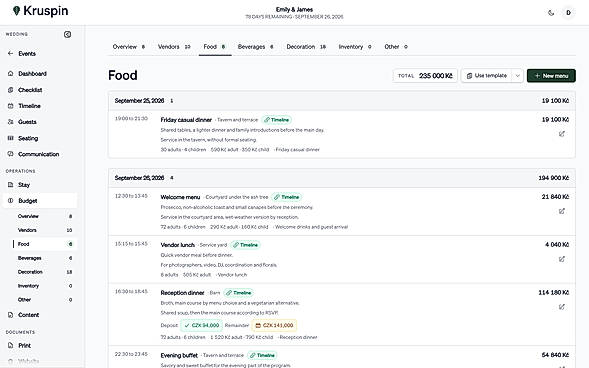This screenshot has width=589, height=368.
Task: Select Food sub-item in sidebar
Action: [44, 244]
